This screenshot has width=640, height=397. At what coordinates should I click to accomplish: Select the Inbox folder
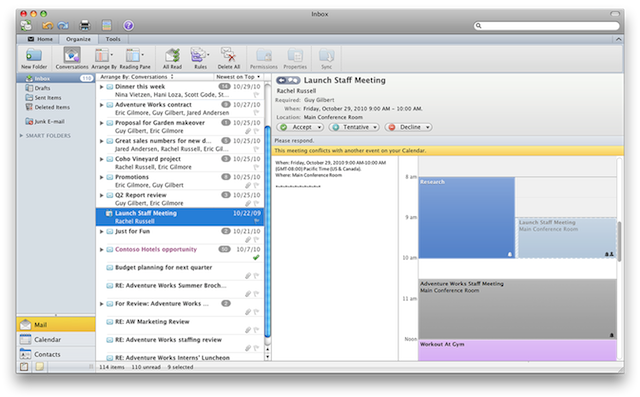(x=56, y=78)
